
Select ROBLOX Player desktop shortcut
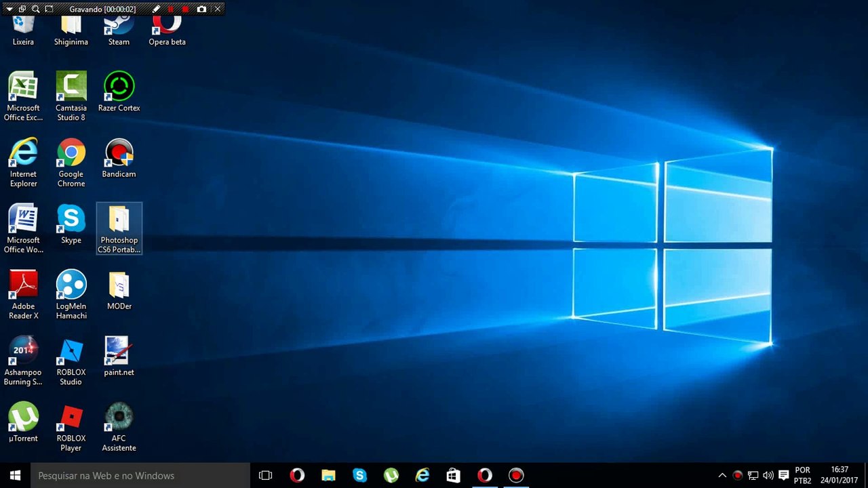[x=71, y=427]
